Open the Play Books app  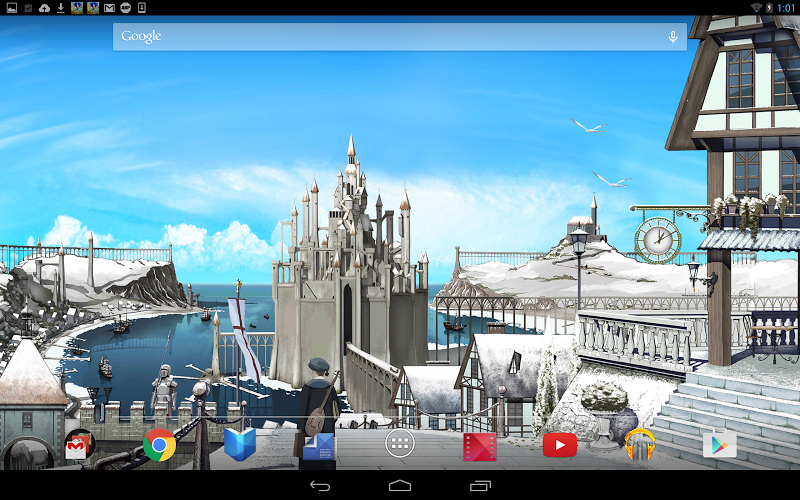[x=239, y=445]
